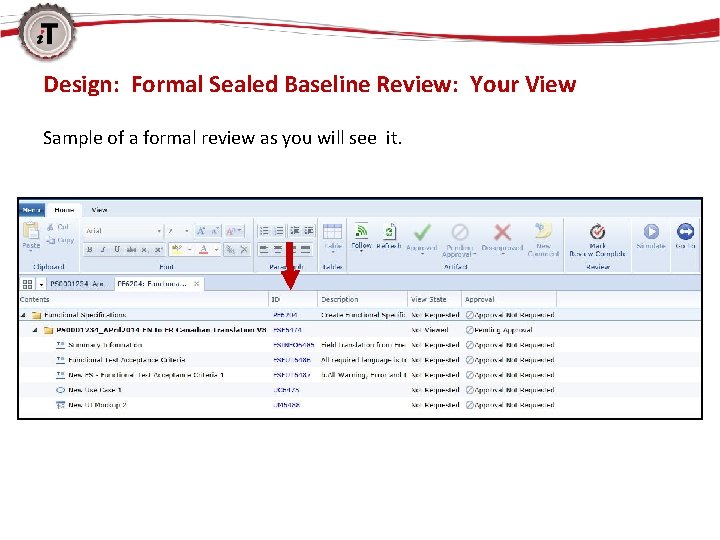The image size is (720, 540).
Task: Click the Cut scissors icon
Action: 51,227
